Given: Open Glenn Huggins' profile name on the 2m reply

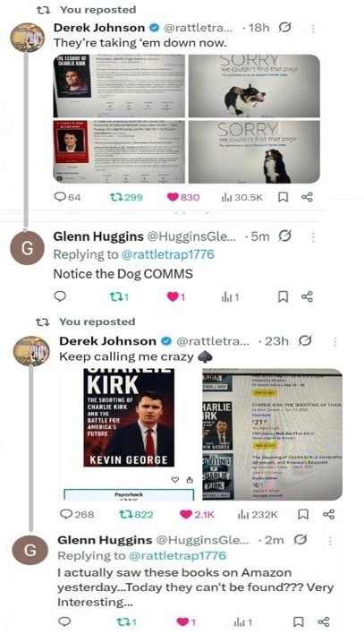Looking at the screenshot, I should click(x=105, y=540).
